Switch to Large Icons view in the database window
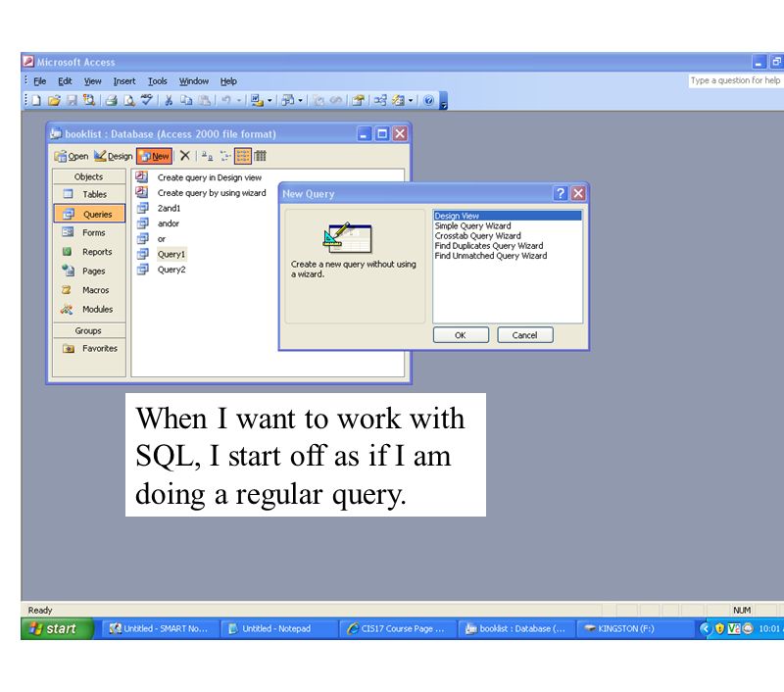The image size is (784, 692). (207, 156)
